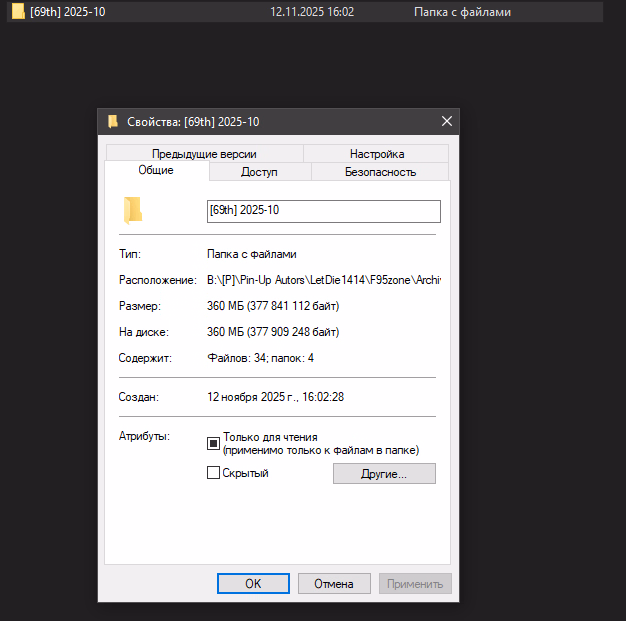Image resolution: width=626 pixels, height=621 pixels.
Task: Click the "Другие..." attributes button
Action: coord(384,474)
